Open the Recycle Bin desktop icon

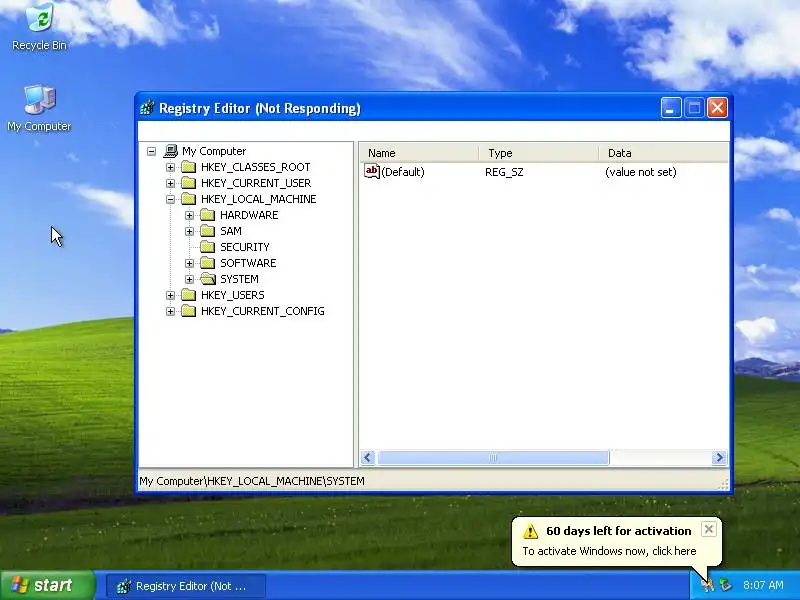(39, 26)
